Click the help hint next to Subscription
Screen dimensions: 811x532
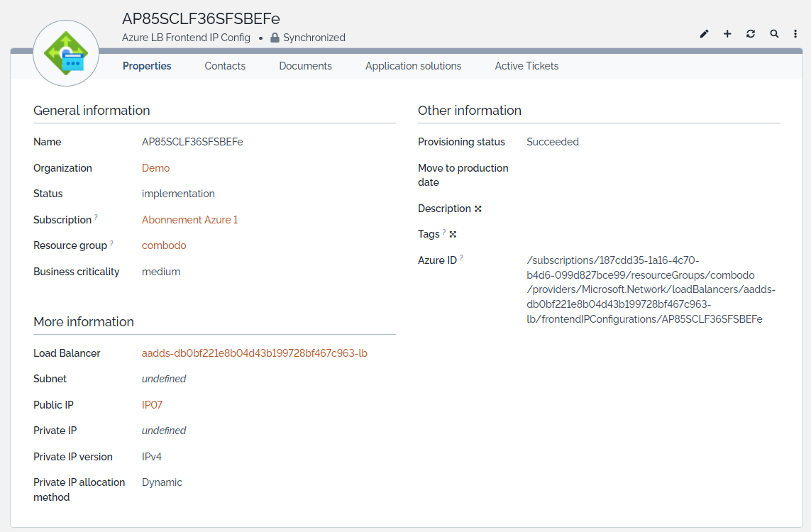96,218
